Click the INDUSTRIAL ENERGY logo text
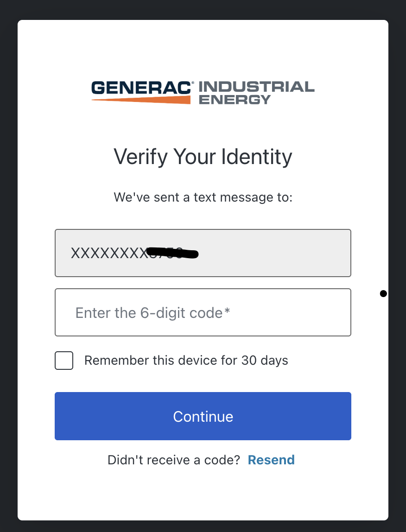Image resolution: width=406 pixels, height=532 pixels. point(256,93)
